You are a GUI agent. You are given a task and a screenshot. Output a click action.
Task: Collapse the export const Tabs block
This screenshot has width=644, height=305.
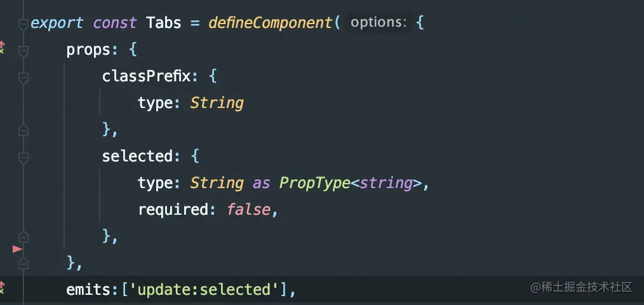(23, 25)
